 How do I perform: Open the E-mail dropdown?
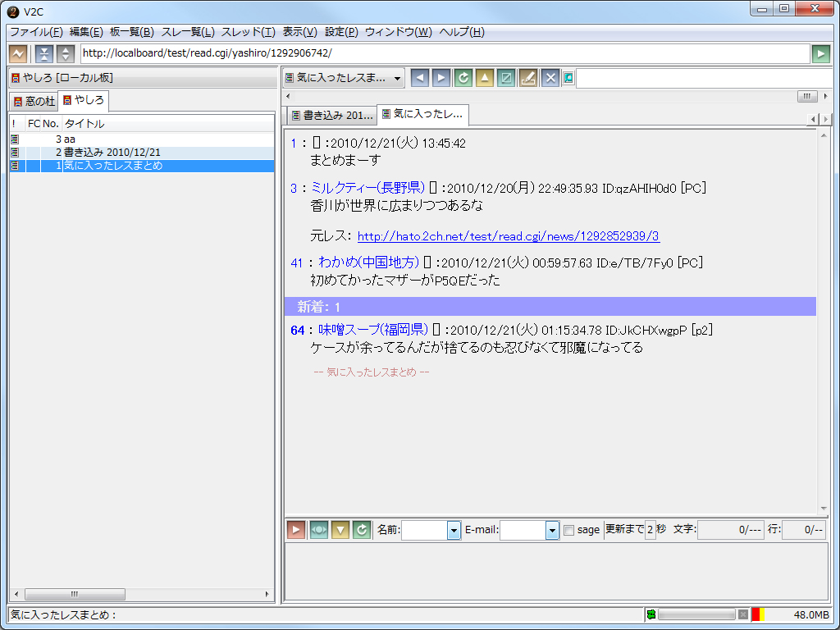point(551,530)
